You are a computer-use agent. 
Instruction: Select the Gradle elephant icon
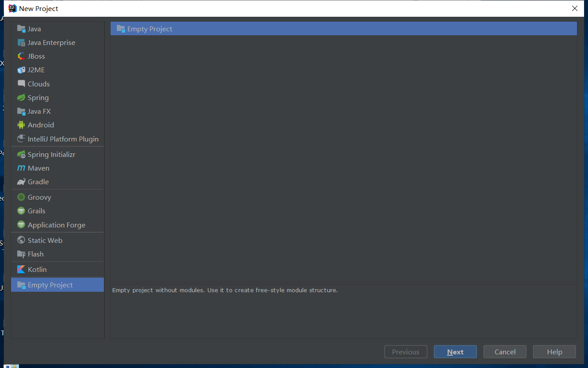21,182
